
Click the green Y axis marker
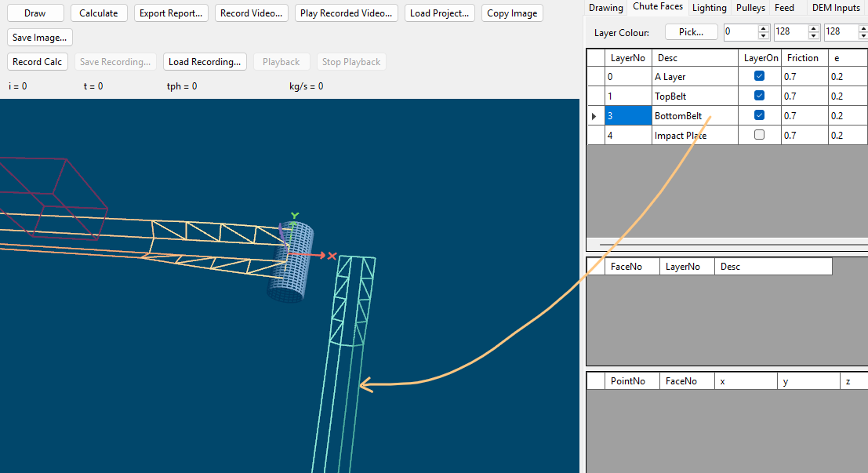tap(295, 216)
